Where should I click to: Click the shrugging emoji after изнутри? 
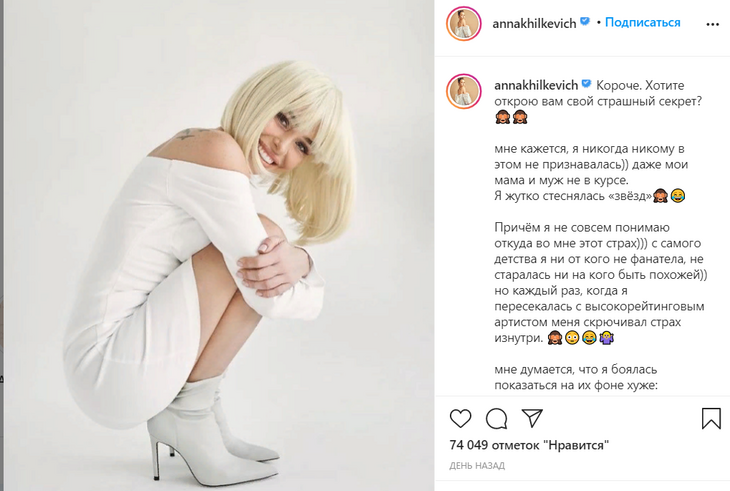tap(607, 337)
